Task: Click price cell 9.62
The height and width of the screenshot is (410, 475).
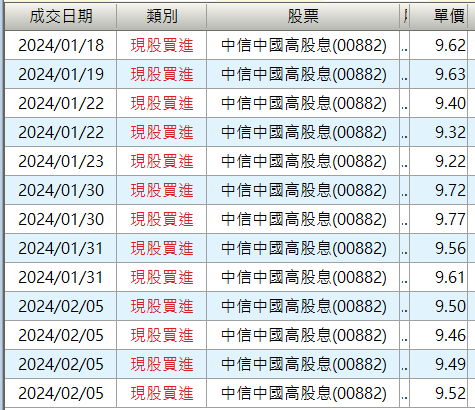Action: pos(439,45)
